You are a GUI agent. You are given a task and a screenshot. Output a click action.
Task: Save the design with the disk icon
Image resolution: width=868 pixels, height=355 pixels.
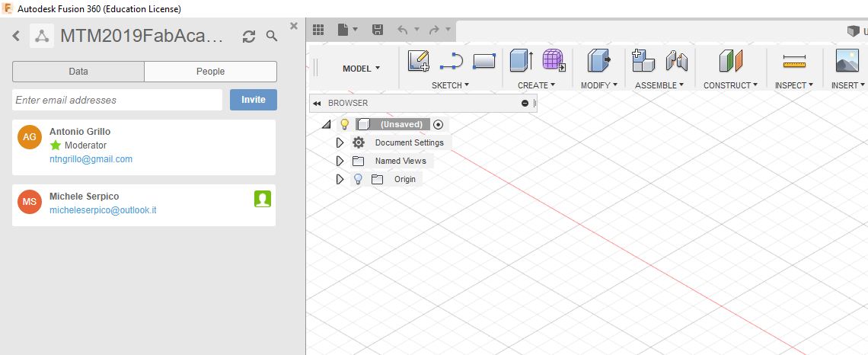[x=378, y=30]
